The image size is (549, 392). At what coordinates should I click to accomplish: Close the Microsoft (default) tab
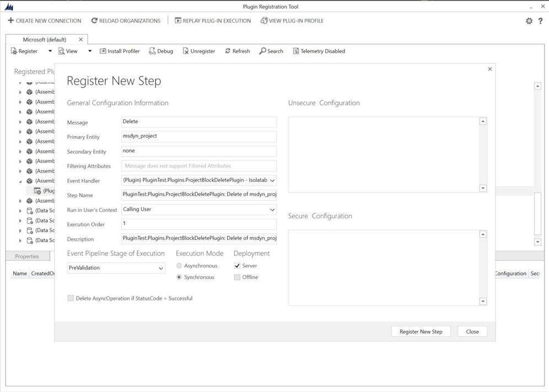[81, 40]
